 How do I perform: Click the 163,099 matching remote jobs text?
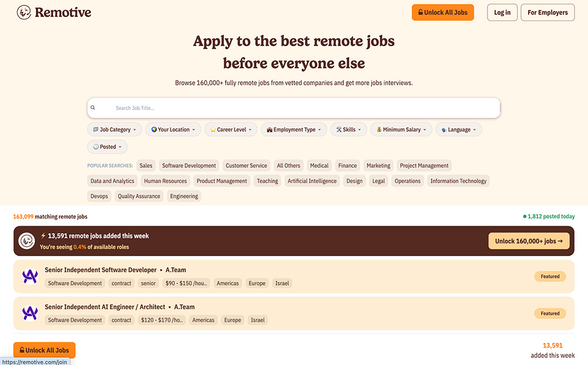[50, 217]
